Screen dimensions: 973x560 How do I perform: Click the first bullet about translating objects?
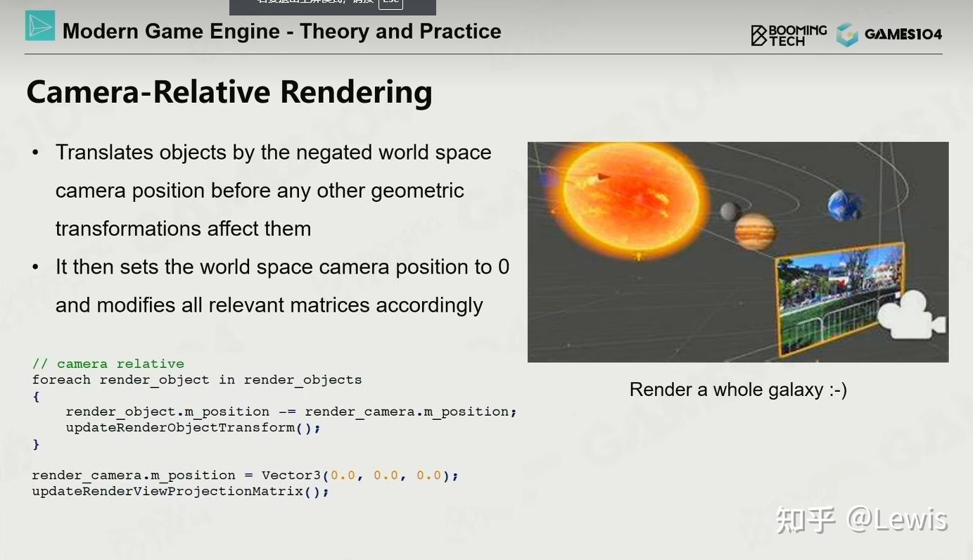tap(273, 190)
